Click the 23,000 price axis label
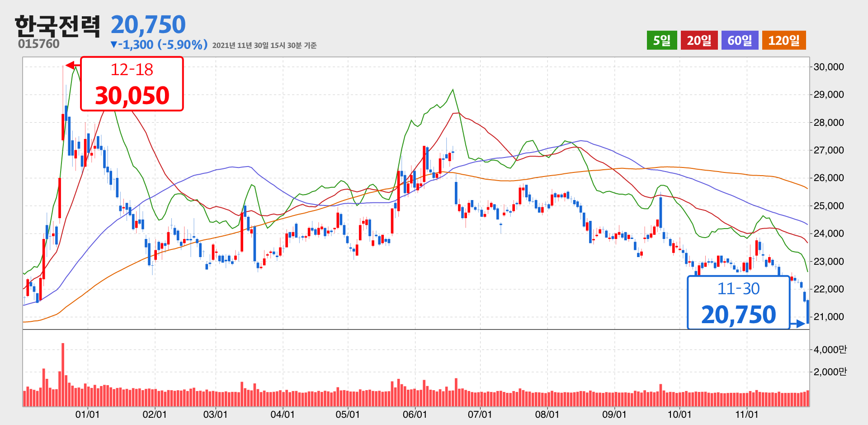 829,262
